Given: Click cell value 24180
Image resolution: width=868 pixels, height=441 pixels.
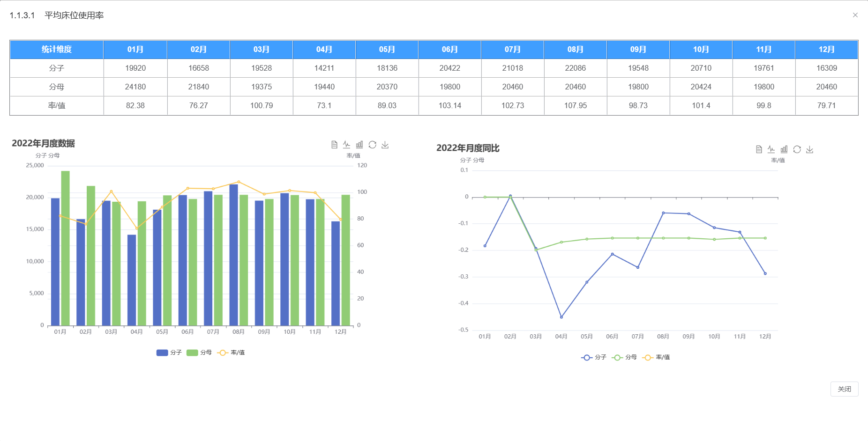Looking at the screenshot, I should pos(135,87).
